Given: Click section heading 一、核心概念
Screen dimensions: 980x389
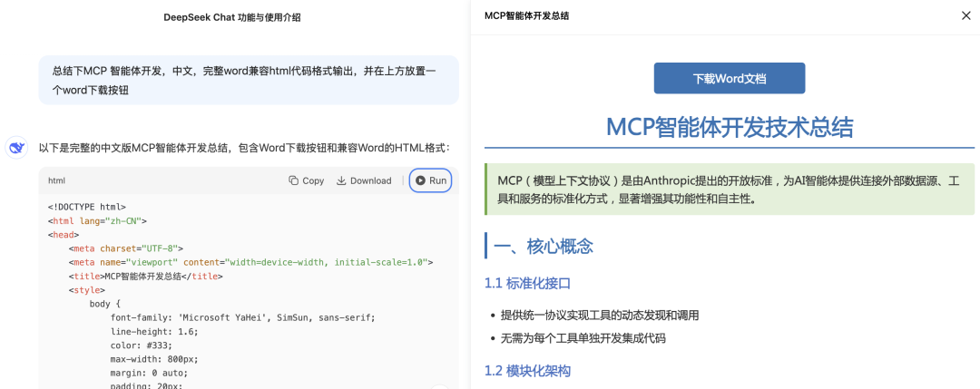Looking at the screenshot, I should coord(544,246).
